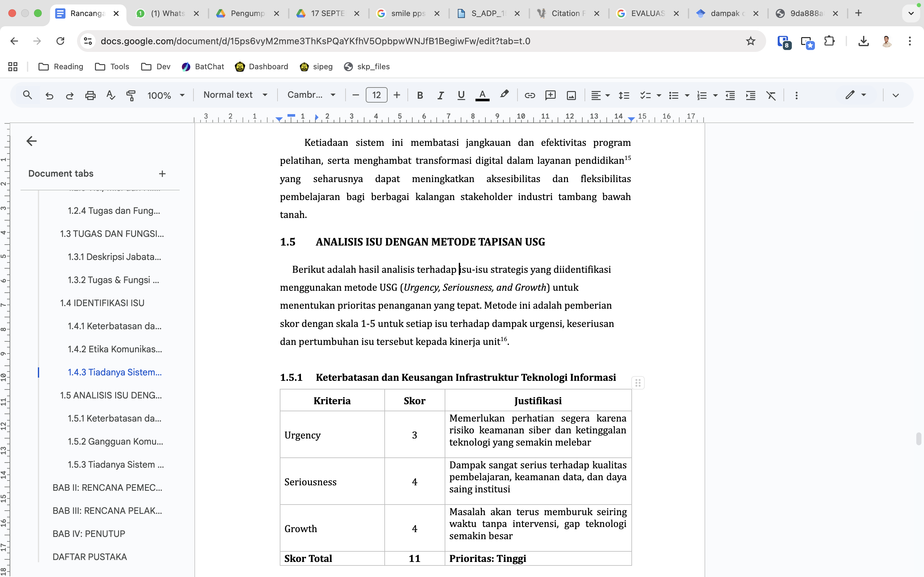Open the Reading bookmarks folder
The image size is (924, 577).
[61, 66]
